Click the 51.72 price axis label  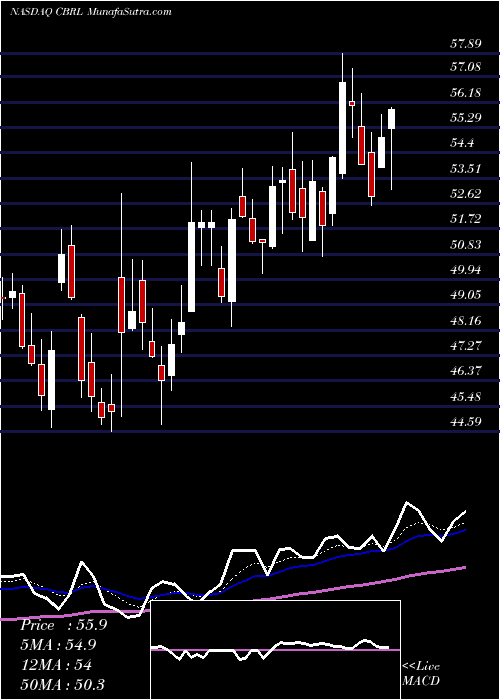point(465,219)
